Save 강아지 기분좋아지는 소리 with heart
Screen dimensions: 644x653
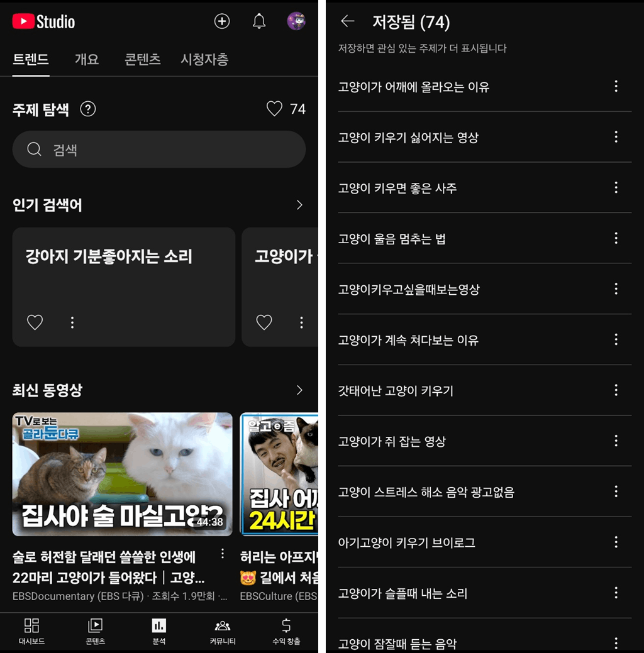coord(35,322)
